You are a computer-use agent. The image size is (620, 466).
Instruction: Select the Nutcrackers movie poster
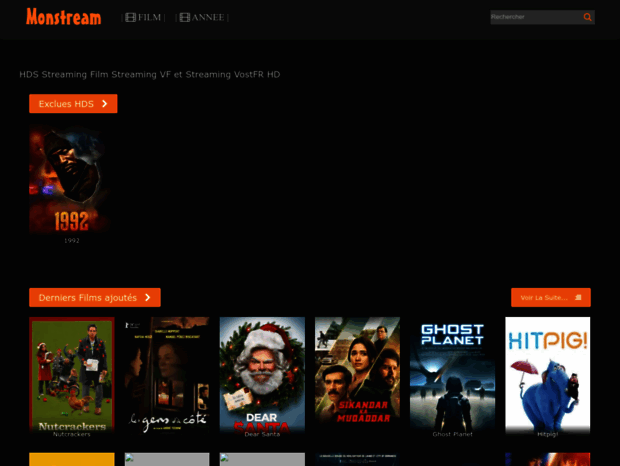[x=72, y=373]
